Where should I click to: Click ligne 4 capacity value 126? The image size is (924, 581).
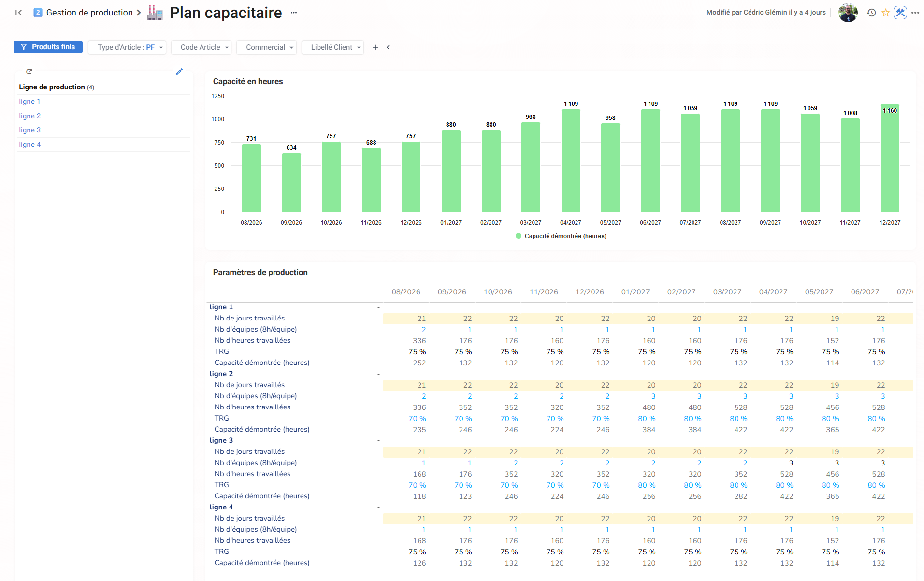click(x=419, y=563)
